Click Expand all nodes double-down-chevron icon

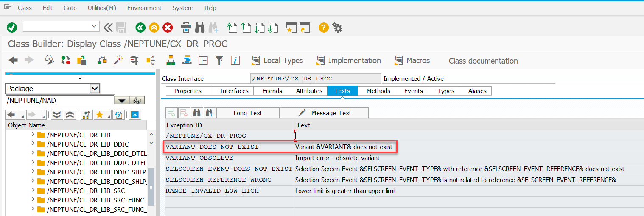(56, 114)
